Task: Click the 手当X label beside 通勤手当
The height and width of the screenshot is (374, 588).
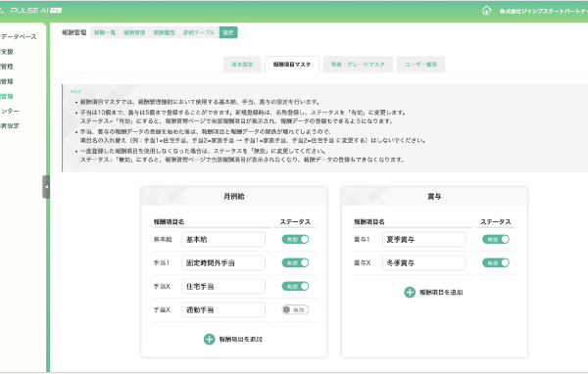Action: (x=162, y=310)
